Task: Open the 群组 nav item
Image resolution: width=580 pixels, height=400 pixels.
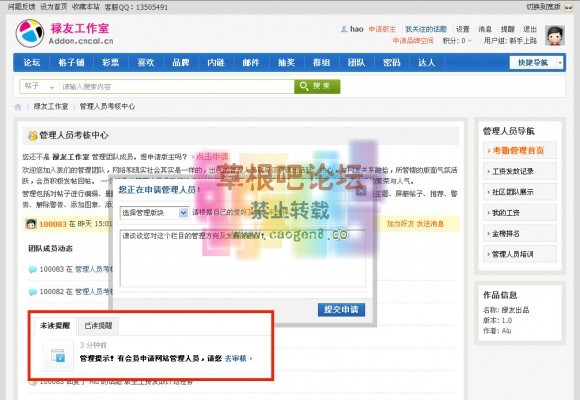Action: 321,63
